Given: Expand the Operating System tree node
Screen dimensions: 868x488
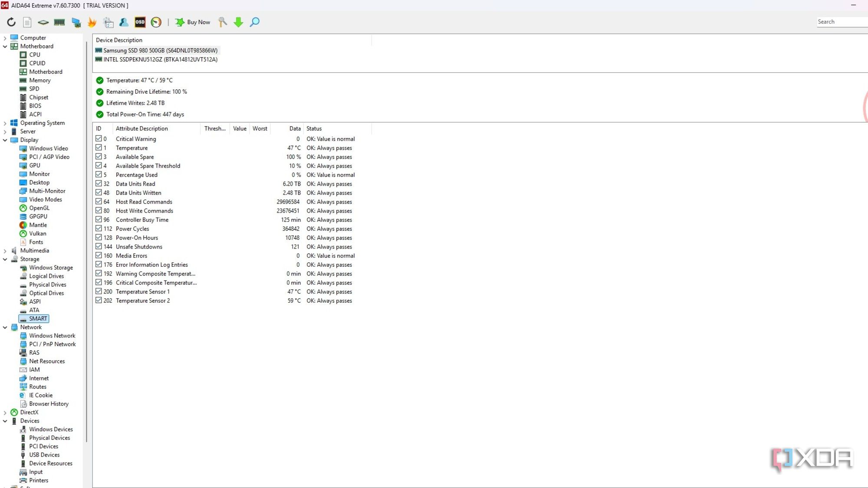Looking at the screenshot, I should 5,123.
